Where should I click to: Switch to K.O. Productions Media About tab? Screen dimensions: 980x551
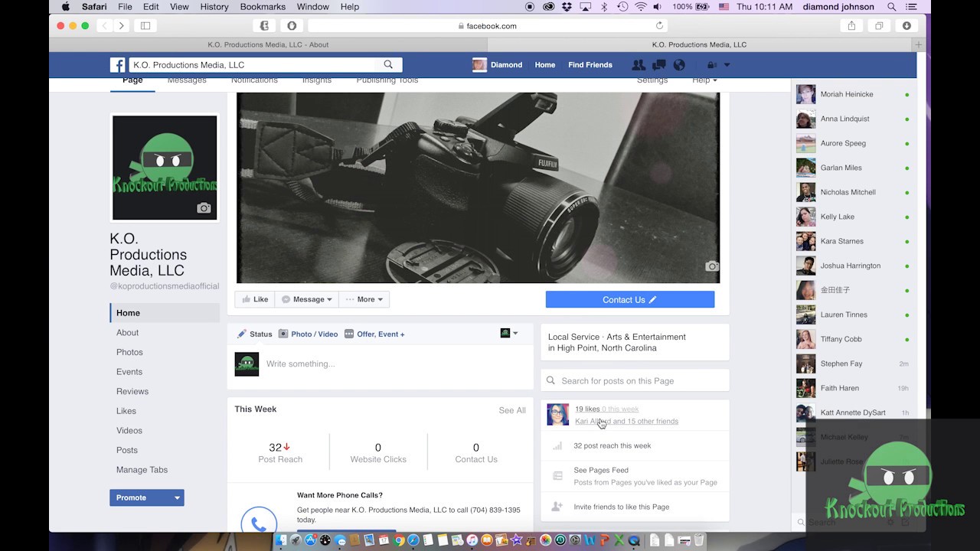(268, 44)
